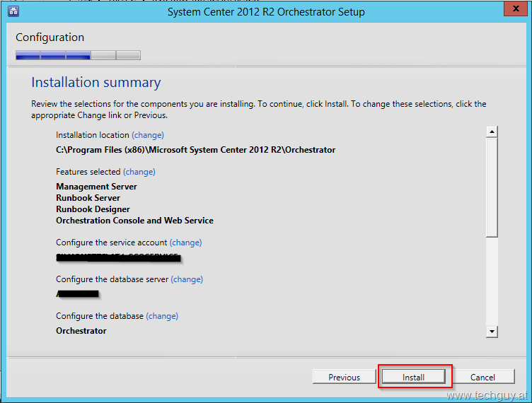Cancel the setup wizard

point(482,377)
